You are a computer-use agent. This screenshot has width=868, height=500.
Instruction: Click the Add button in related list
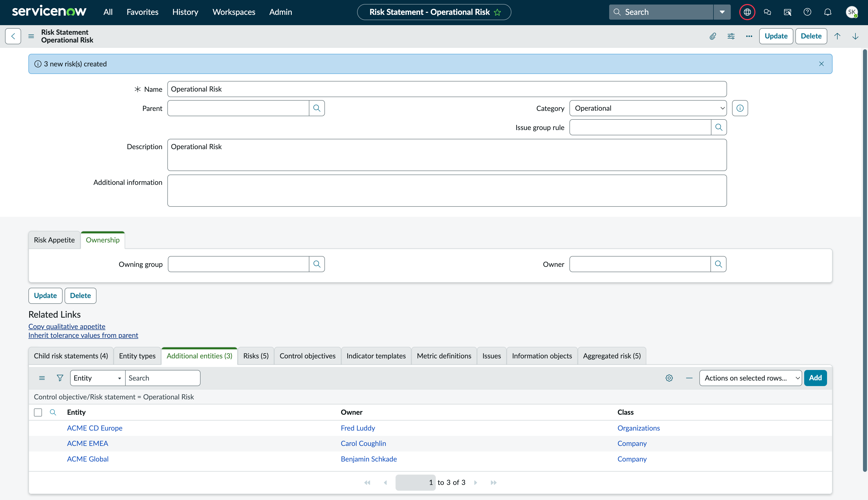pyautogui.click(x=815, y=378)
